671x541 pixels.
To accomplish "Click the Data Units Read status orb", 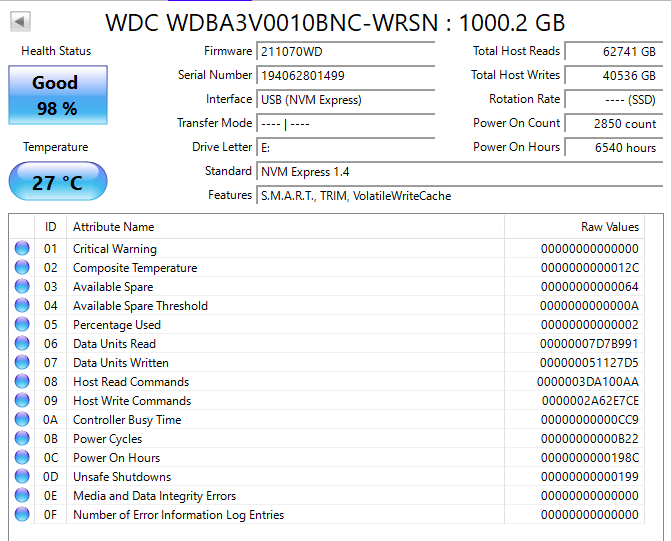I will point(22,343).
